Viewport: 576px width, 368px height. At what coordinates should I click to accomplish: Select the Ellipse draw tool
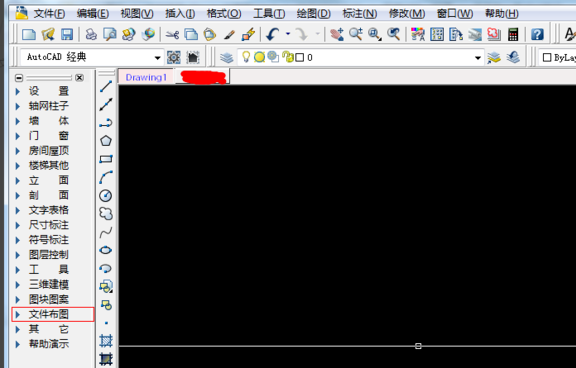[106, 250]
